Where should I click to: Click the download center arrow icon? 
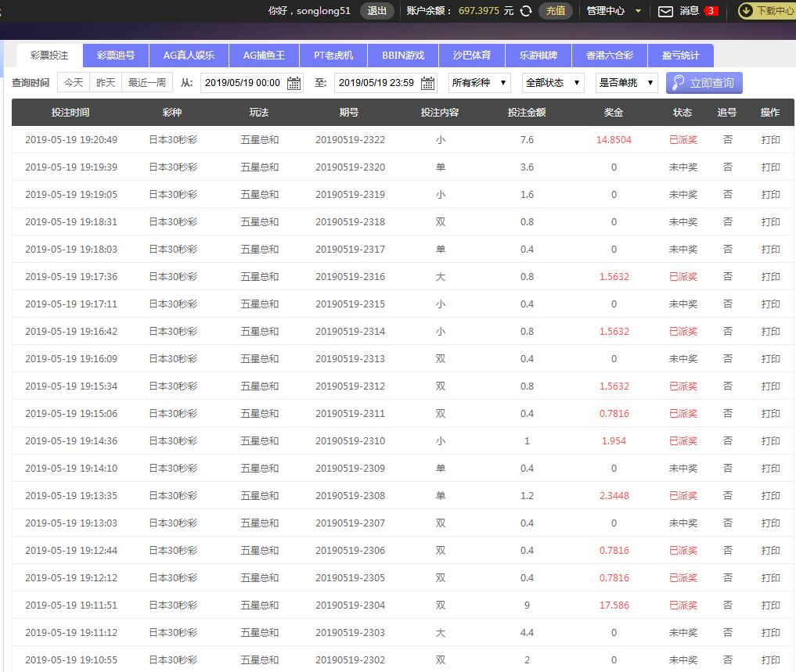coord(746,11)
